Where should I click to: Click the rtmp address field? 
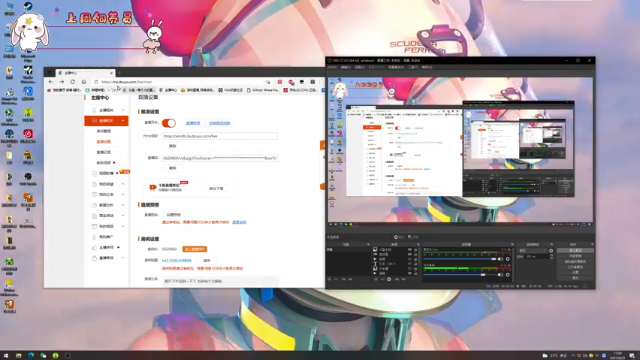tap(220, 136)
